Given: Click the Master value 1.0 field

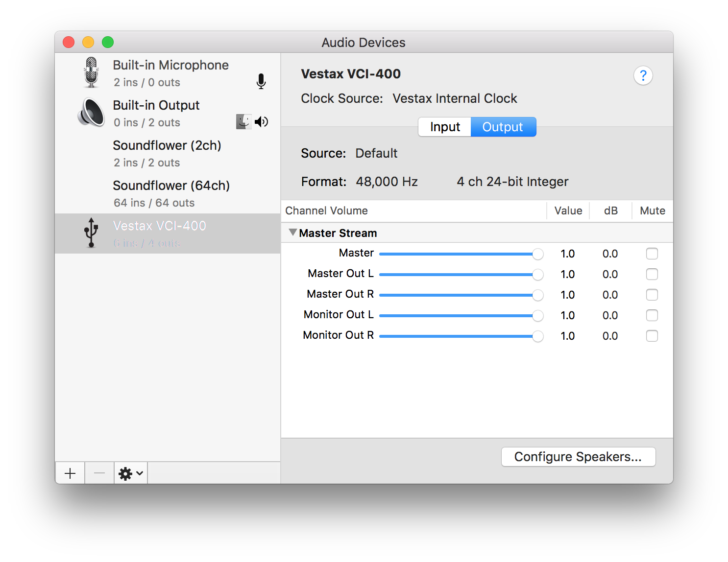Looking at the screenshot, I should pyautogui.click(x=568, y=254).
